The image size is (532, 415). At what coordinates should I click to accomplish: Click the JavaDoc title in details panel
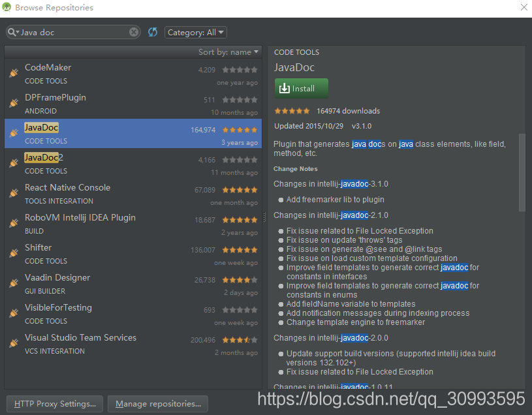pyautogui.click(x=294, y=67)
